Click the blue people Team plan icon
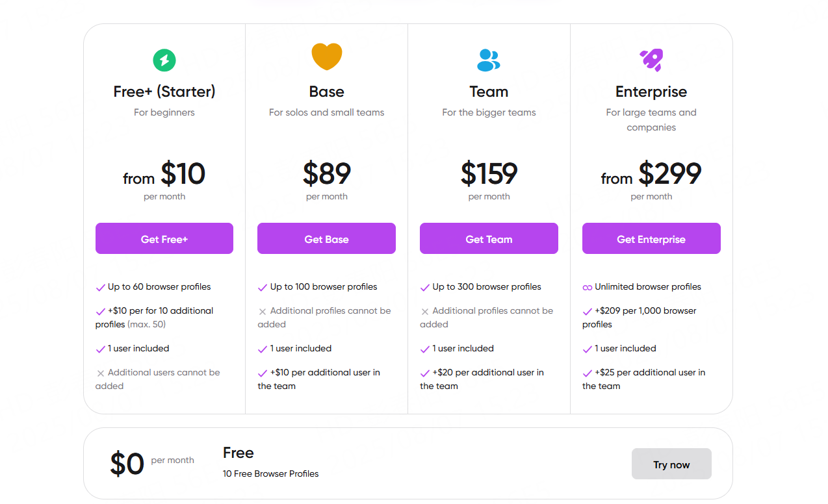The width and height of the screenshot is (828, 504). click(489, 60)
